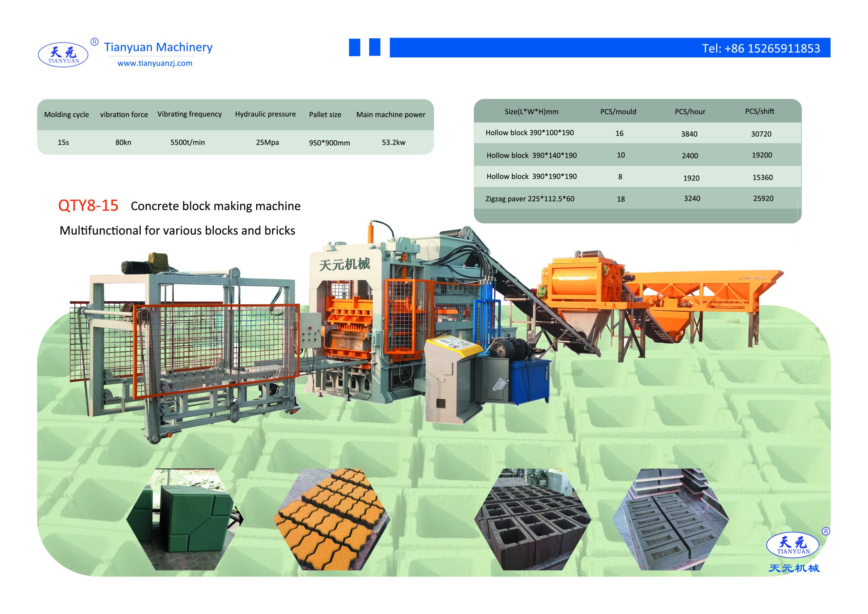Click the Zigzag paver 225*112.5*60 row label
This screenshot has height=614, width=868.
click(530, 199)
